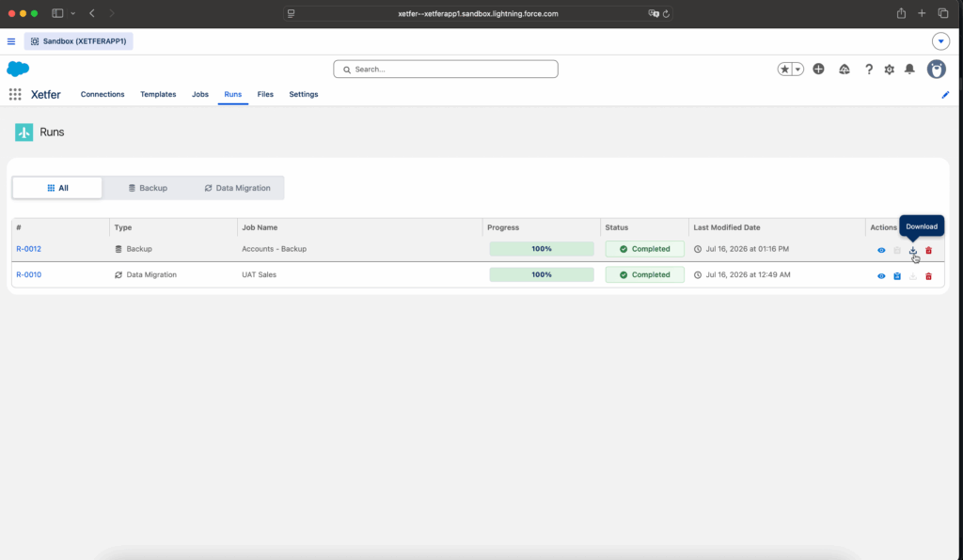Go to the Connections tab
The image size is (963, 560).
[x=103, y=95]
